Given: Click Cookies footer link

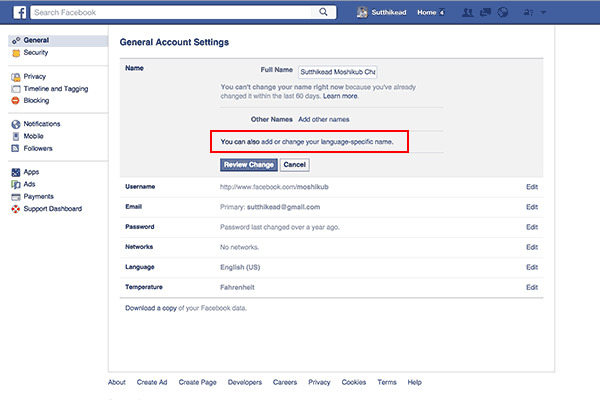Looking at the screenshot, I should point(354,382).
